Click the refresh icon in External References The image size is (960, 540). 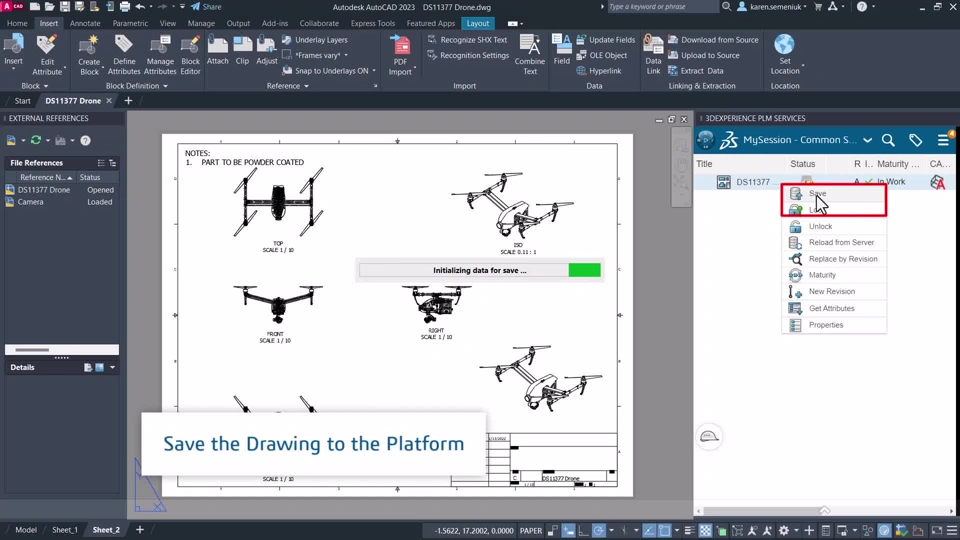tap(36, 141)
